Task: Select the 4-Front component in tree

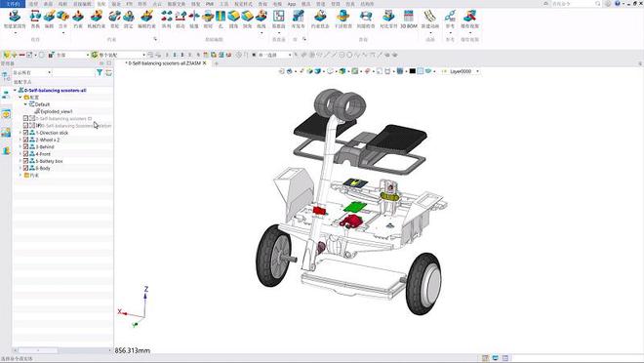Action: [x=43, y=154]
